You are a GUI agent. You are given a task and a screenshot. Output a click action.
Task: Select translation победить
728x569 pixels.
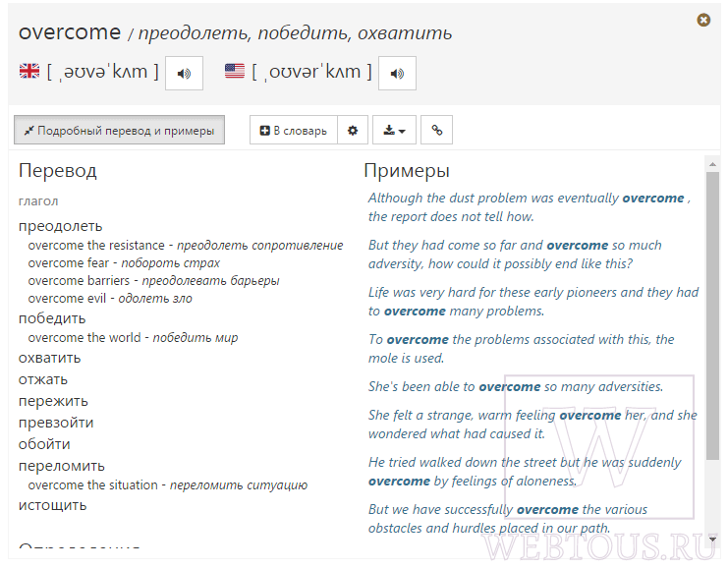click(52, 318)
